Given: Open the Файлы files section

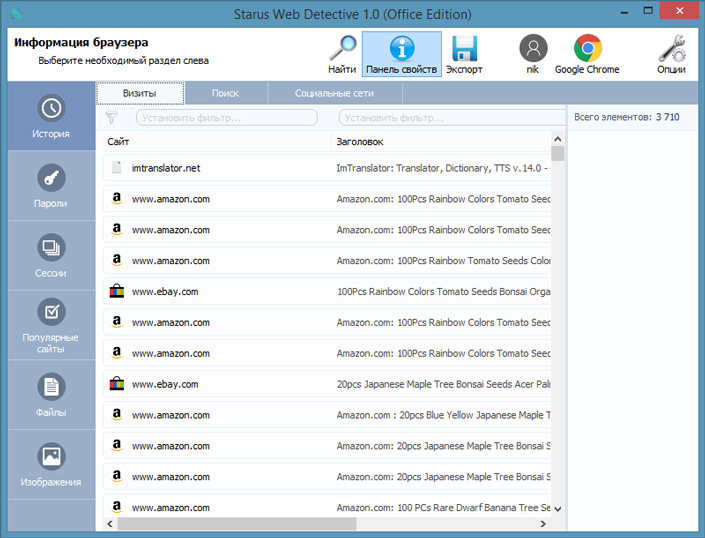Looking at the screenshot, I should pyautogui.click(x=51, y=395).
